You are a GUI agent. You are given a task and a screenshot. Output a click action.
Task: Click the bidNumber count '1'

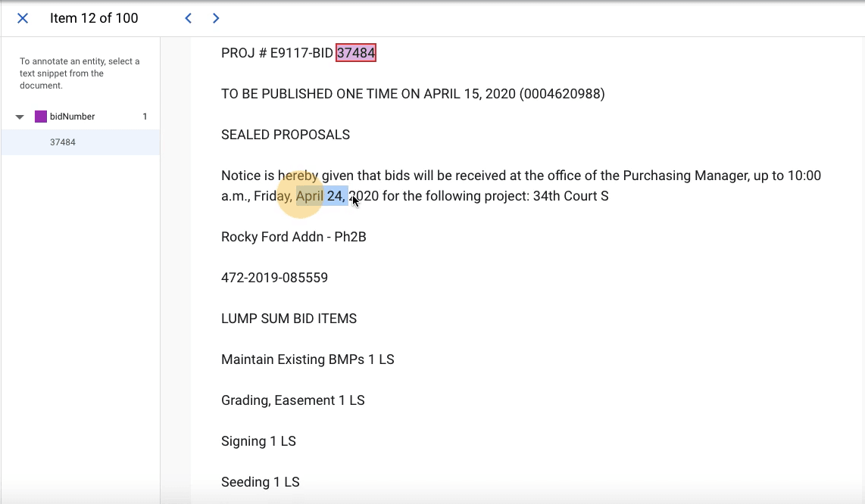click(145, 117)
